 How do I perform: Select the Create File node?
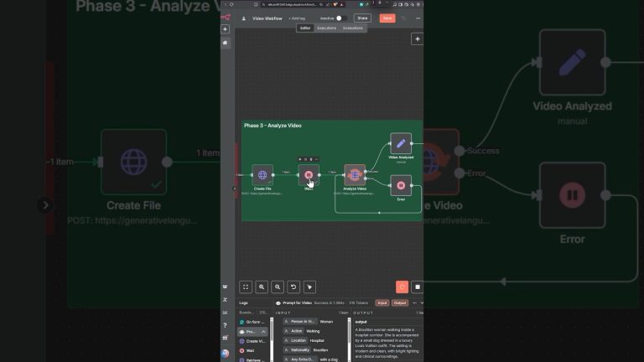(x=262, y=175)
